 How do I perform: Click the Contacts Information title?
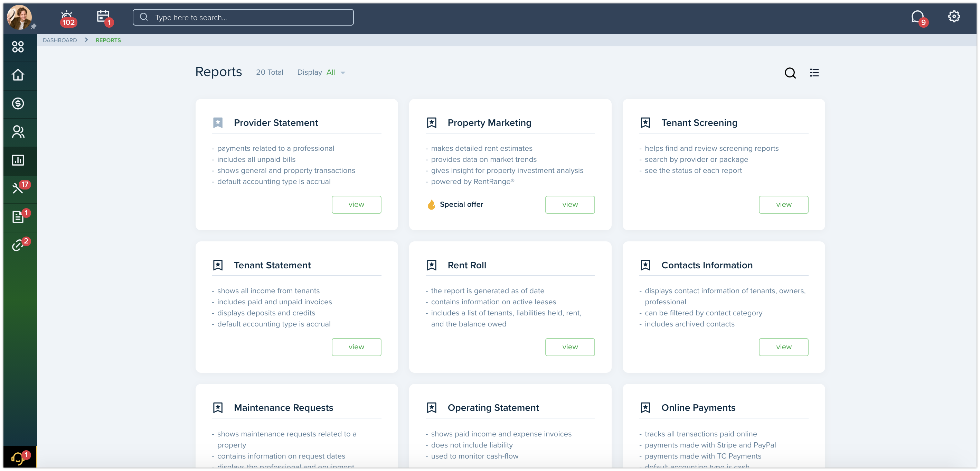pos(707,265)
